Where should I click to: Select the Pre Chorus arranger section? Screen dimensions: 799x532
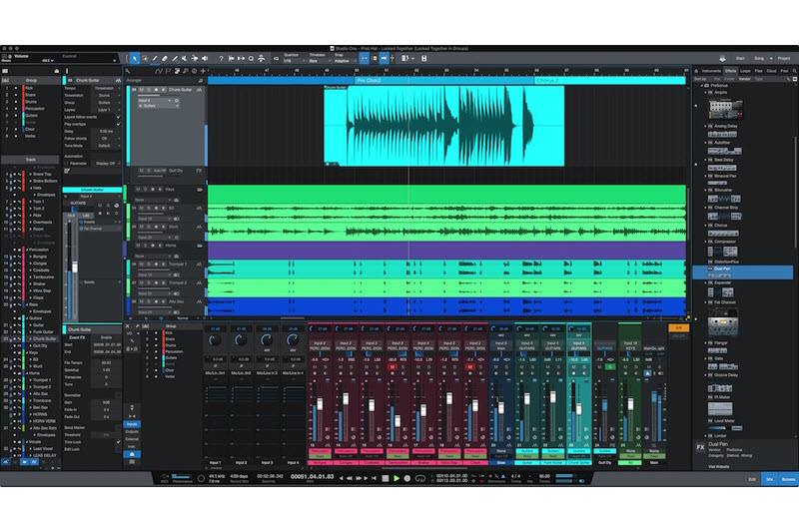pos(443,81)
